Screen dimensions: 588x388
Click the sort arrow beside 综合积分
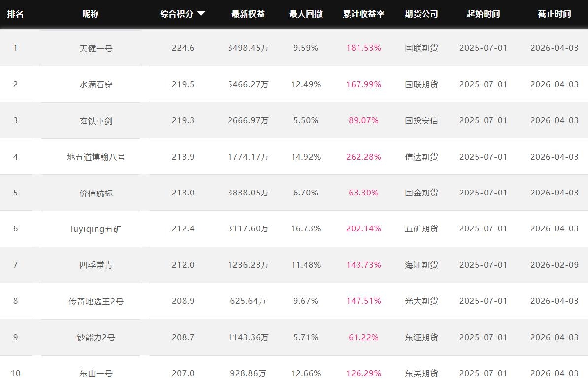pyautogui.click(x=201, y=14)
